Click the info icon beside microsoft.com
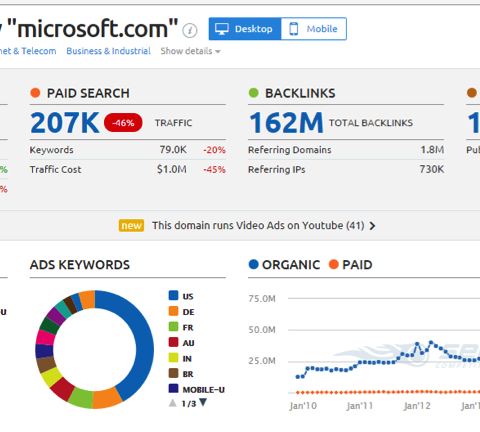 coord(190,31)
